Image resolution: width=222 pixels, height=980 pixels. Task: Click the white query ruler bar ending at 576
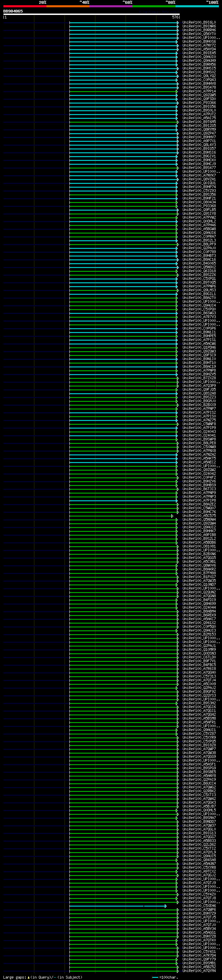91,15
